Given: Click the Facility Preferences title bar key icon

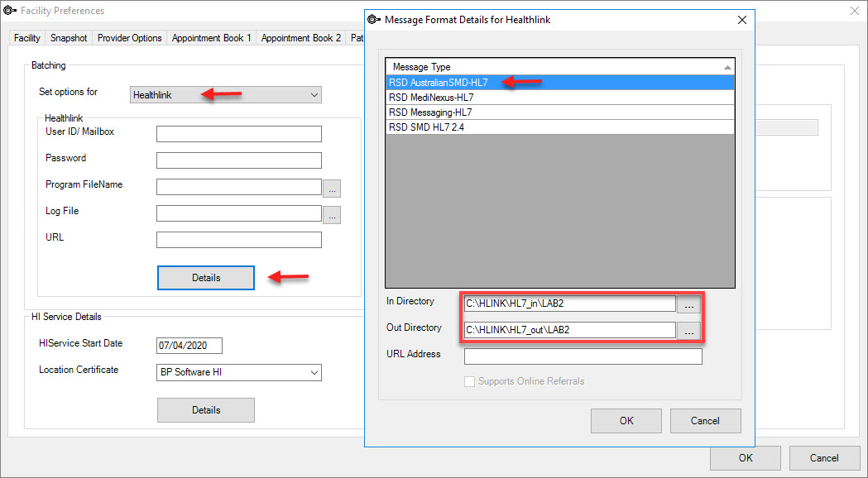Looking at the screenshot, I should point(10,11).
